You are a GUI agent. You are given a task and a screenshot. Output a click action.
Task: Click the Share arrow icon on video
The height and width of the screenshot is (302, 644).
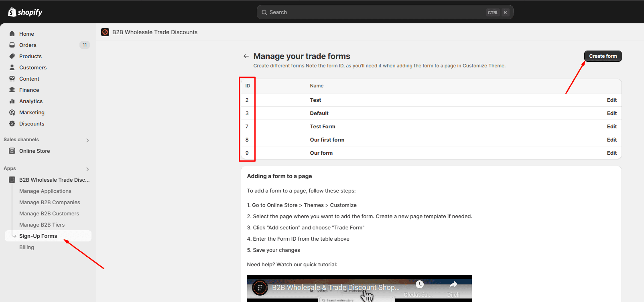pos(453,284)
